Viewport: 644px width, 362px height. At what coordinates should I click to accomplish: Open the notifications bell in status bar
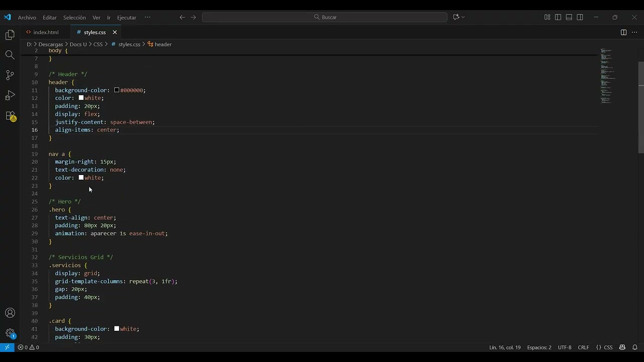[635, 347]
